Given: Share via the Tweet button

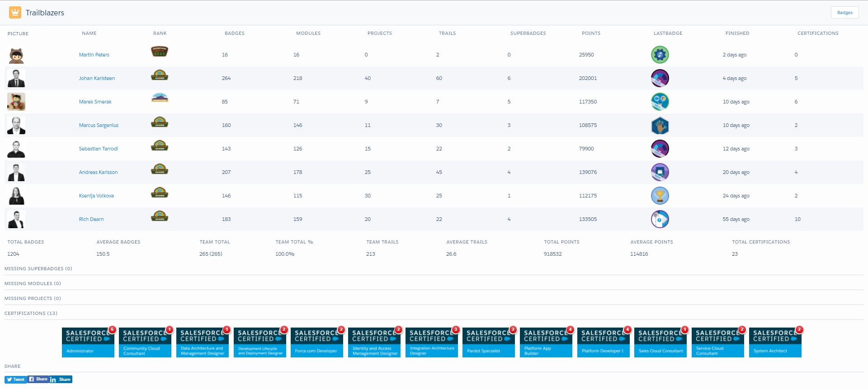Looking at the screenshot, I should (x=15, y=380).
